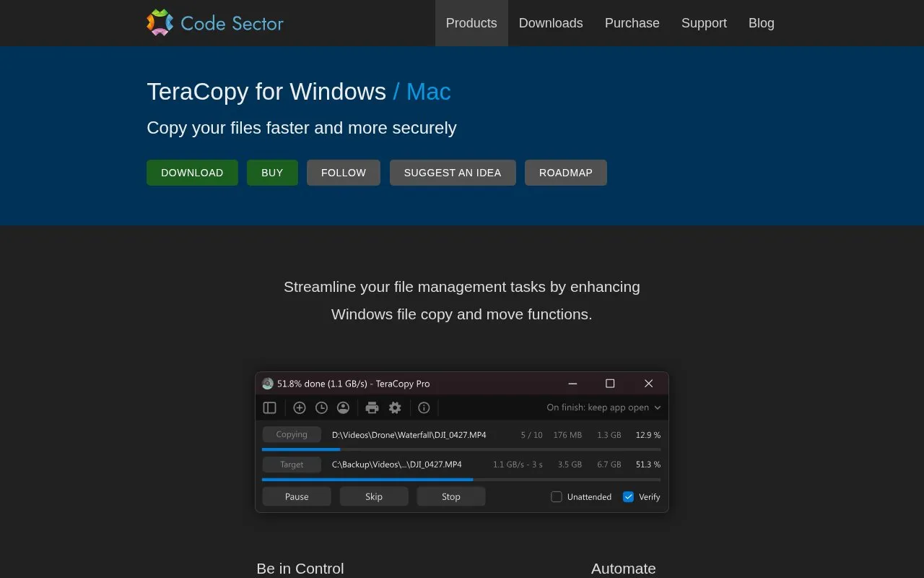Image resolution: width=924 pixels, height=578 pixels.
Task: Click the "51.3 %" percentage value
Action: (x=648, y=465)
